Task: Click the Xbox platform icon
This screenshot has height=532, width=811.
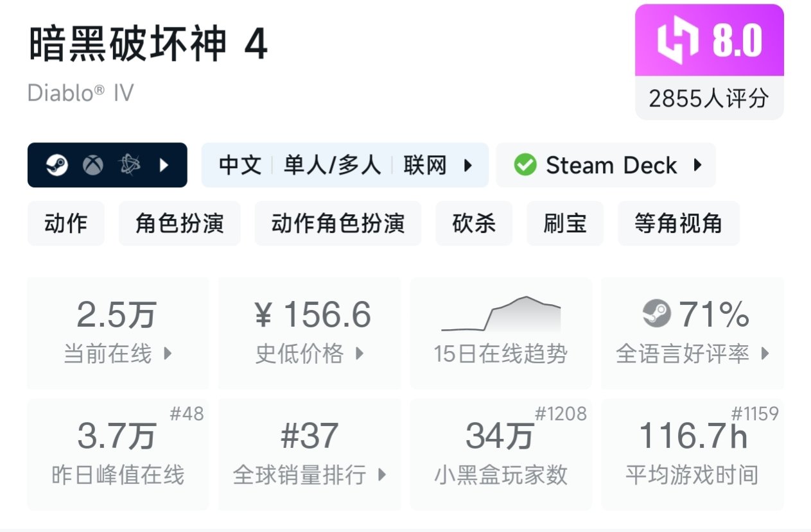Action: (x=93, y=166)
